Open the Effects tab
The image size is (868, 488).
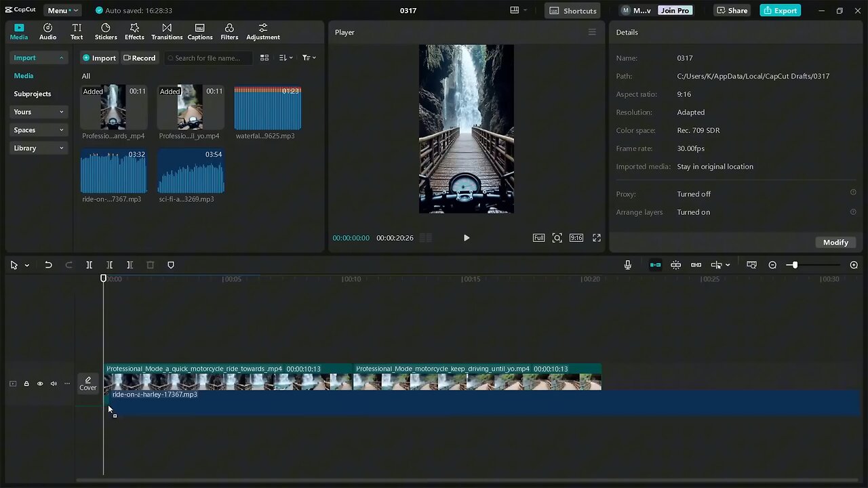(134, 32)
